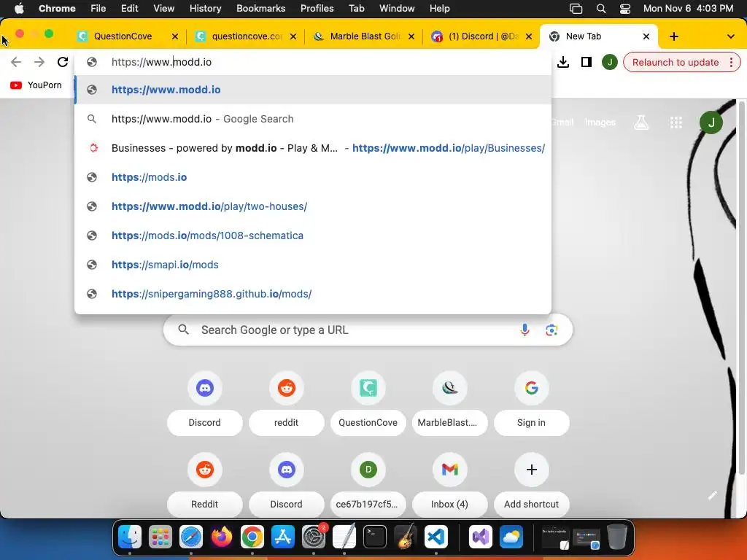Image resolution: width=747 pixels, height=560 pixels.
Task: Open Terminal from the Dock
Action: click(x=375, y=537)
